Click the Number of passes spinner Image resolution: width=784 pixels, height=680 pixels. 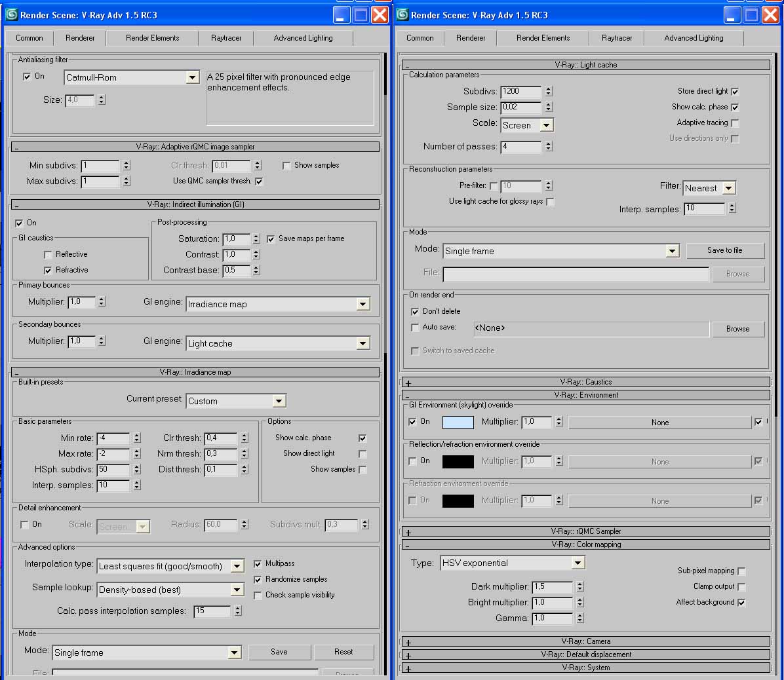click(549, 146)
